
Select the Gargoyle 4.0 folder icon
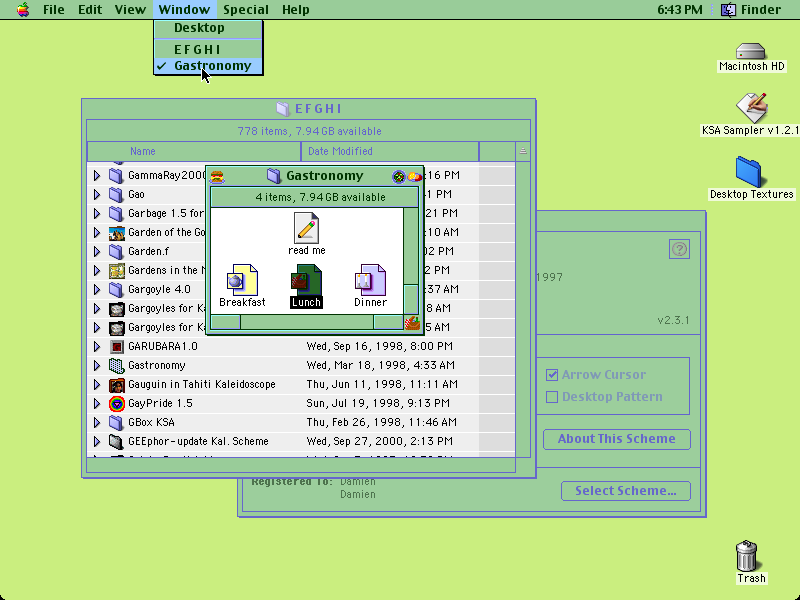tap(117, 289)
